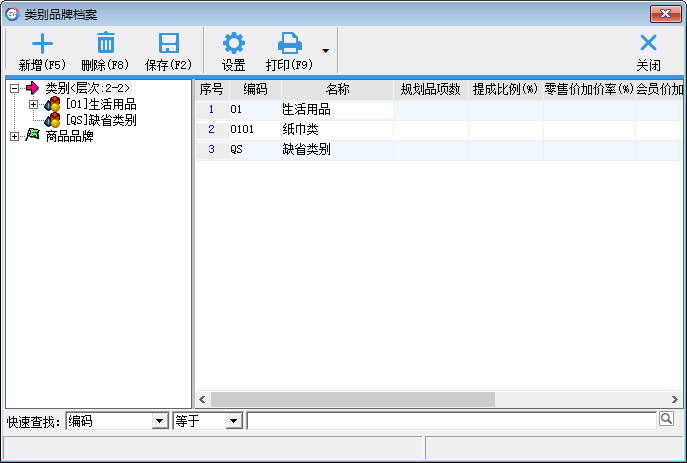
Task: Select the 生活用品 name cell
Action: coord(337,110)
